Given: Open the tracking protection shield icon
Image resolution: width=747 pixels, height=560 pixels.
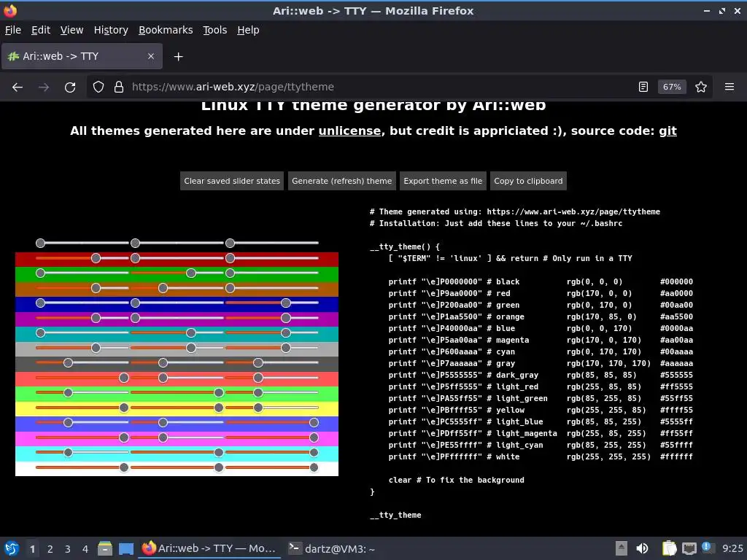Looking at the screenshot, I should point(98,87).
